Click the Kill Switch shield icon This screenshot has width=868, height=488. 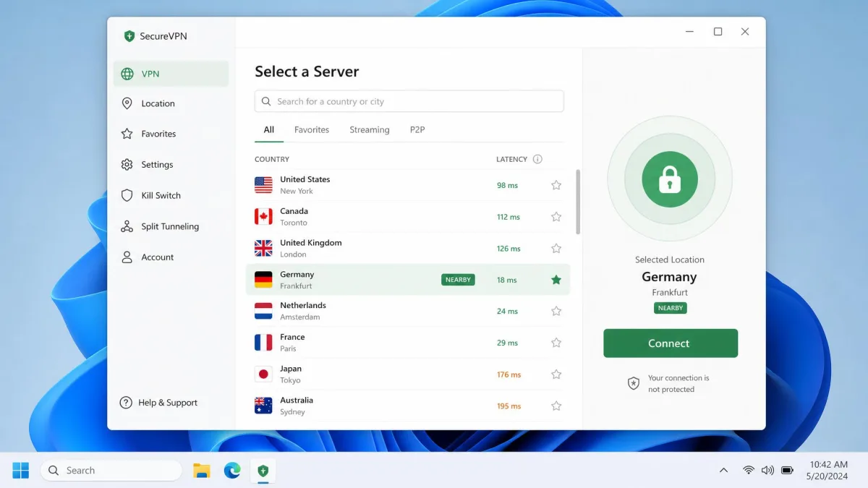pyautogui.click(x=127, y=195)
